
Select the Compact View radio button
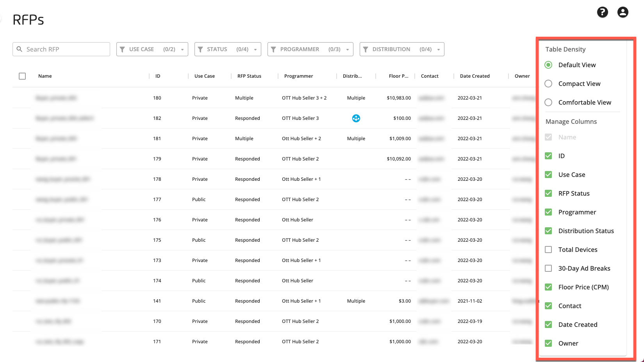point(548,84)
